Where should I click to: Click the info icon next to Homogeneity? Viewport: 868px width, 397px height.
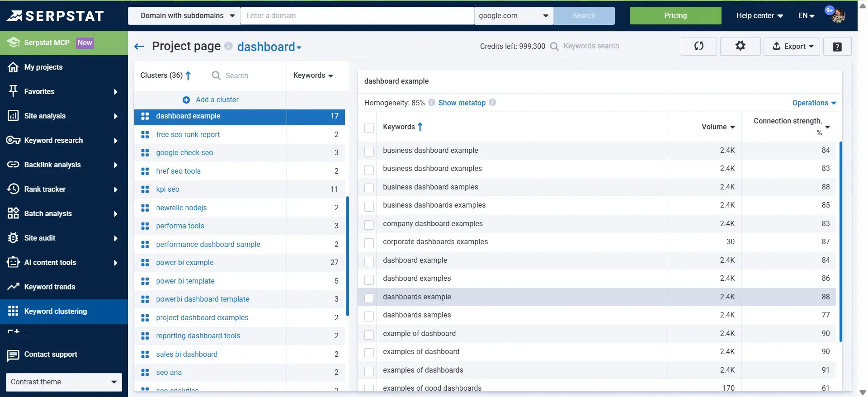coord(432,103)
